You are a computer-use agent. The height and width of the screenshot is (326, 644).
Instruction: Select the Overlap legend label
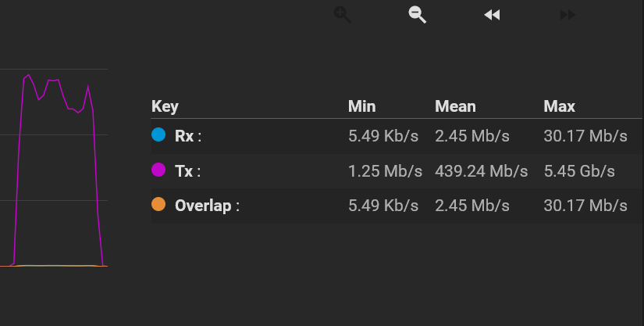pos(207,206)
